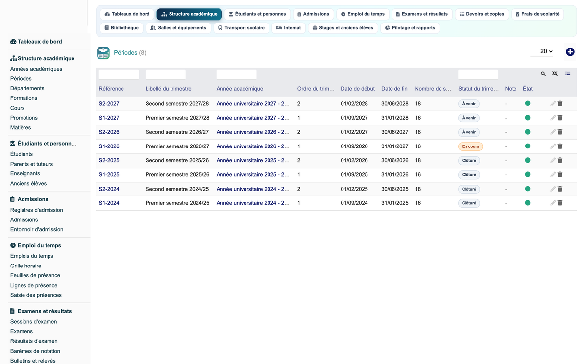
Task: Toggle the green state dot for S2-2027
Action: 528,103
